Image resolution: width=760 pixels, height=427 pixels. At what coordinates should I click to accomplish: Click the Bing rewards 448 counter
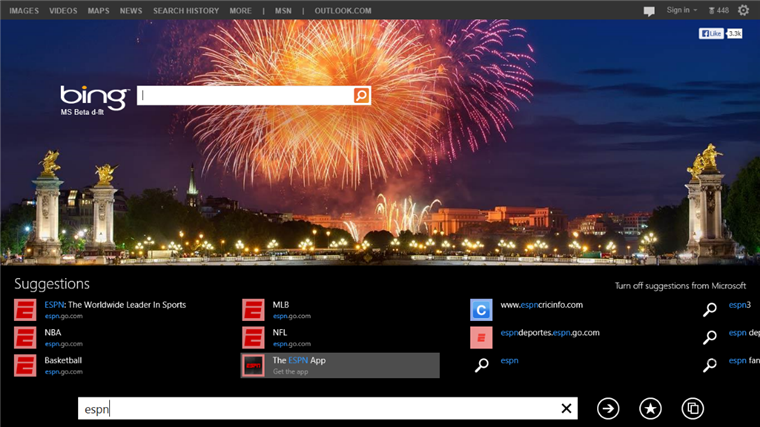pyautogui.click(x=719, y=10)
